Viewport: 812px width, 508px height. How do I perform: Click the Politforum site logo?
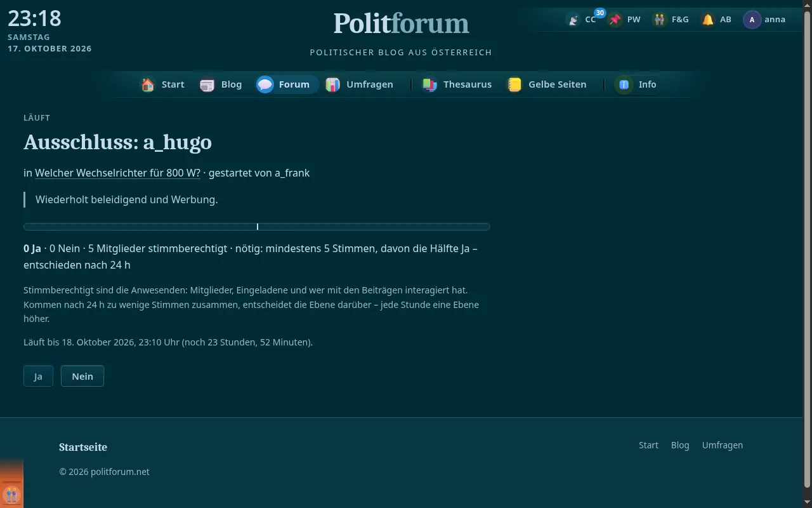[x=401, y=23]
